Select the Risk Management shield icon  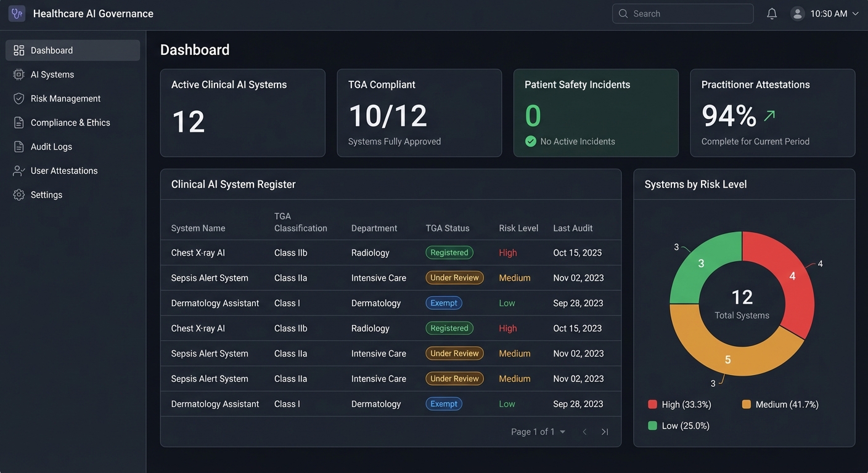click(19, 98)
